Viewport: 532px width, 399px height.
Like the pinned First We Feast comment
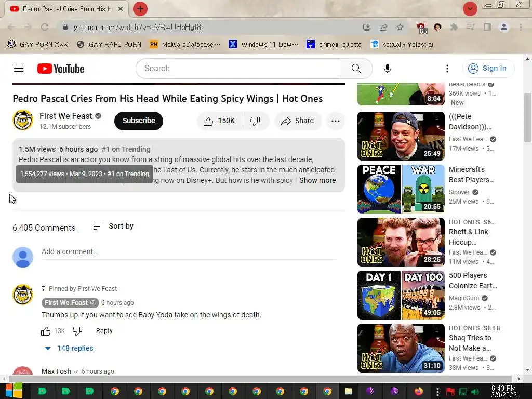46,331
